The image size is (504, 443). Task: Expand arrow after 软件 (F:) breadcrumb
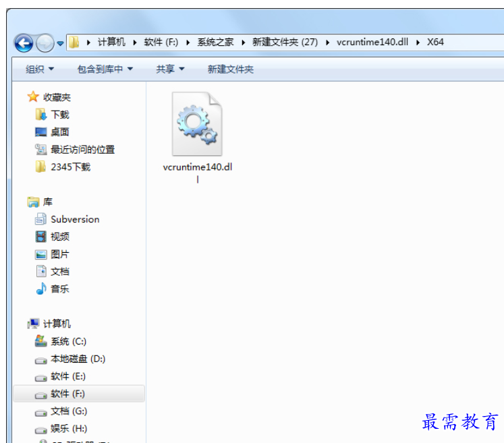[x=188, y=42]
